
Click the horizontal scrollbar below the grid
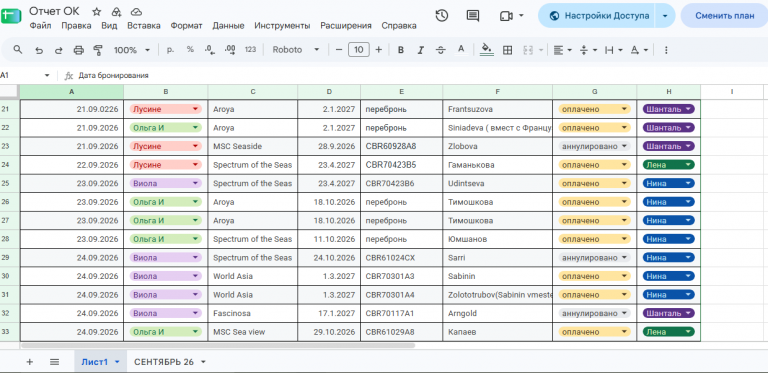coord(218,346)
